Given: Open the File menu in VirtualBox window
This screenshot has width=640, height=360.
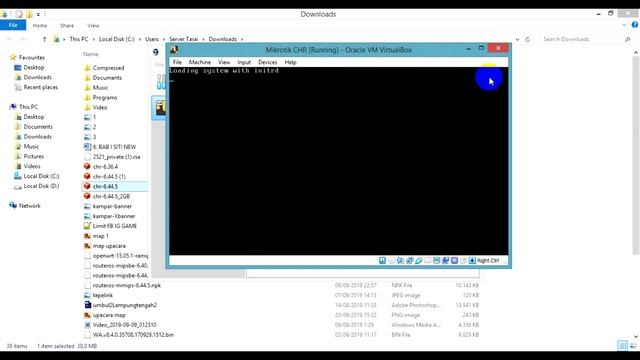Looking at the screenshot, I should click(x=177, y=62).
